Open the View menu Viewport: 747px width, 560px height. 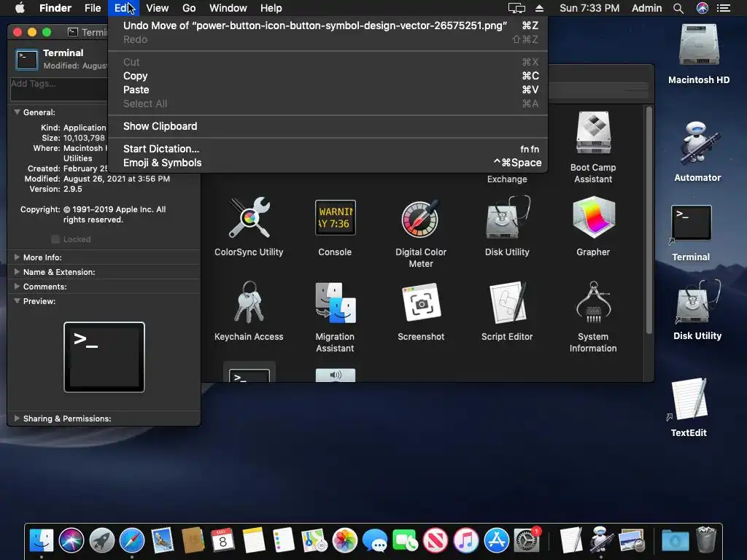pos(158,8)
